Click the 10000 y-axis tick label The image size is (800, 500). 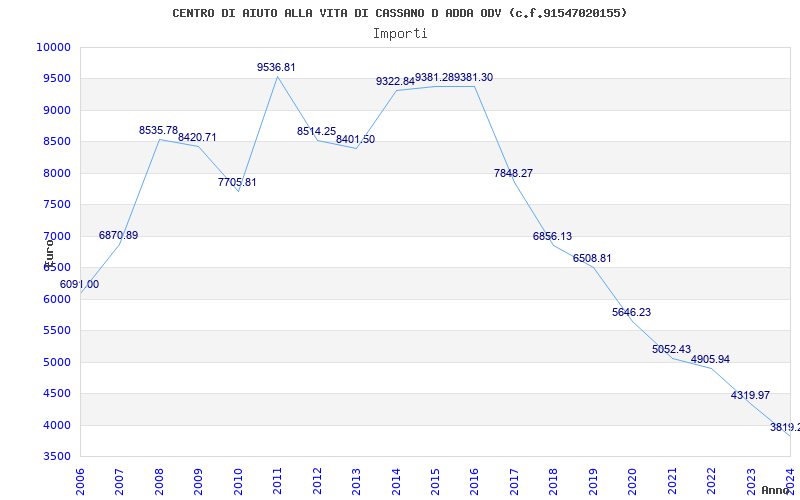[54, 47]
